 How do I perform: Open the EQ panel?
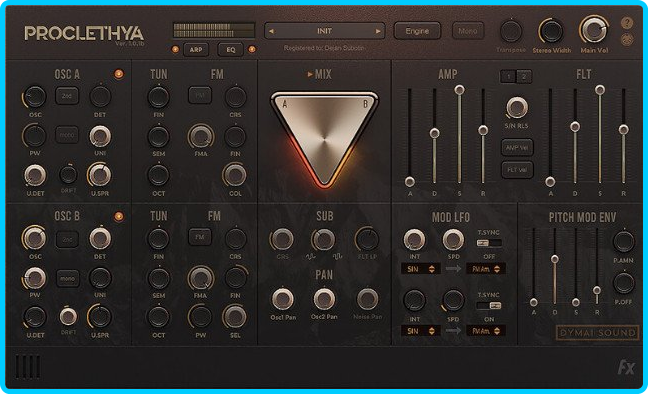click(x=231, y=50)
